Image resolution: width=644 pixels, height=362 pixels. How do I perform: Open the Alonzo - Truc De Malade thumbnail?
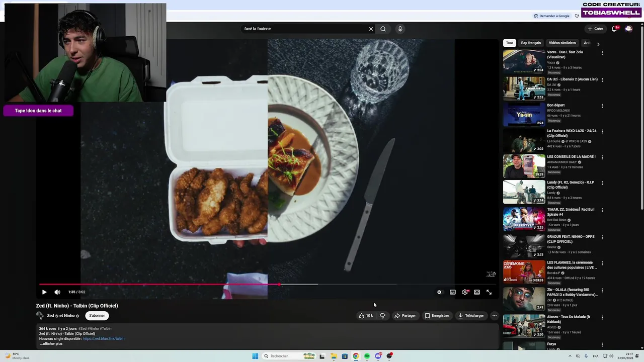(x=524, y=326)
